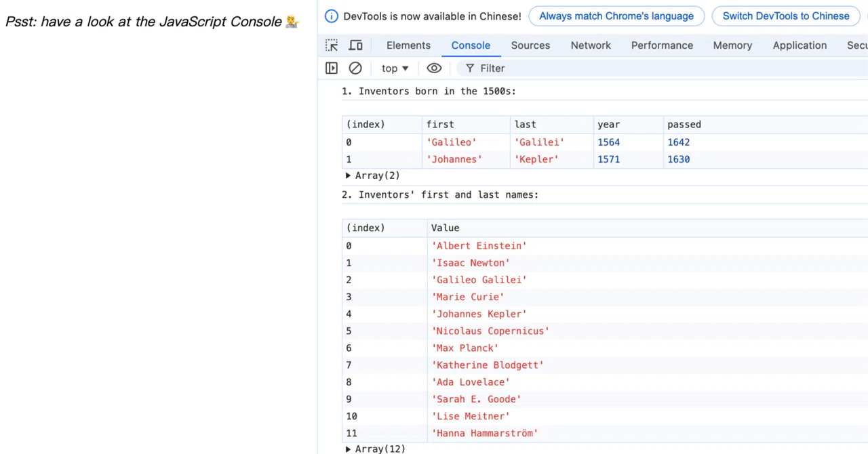Show the console sidebar panel icon
The image size is (868, 454).
tap(332, 68)
